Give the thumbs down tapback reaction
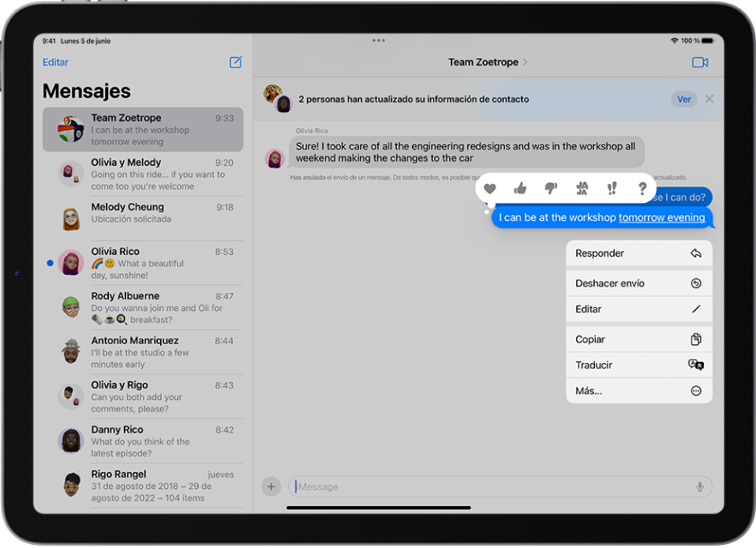 click(x=551, y=188)
